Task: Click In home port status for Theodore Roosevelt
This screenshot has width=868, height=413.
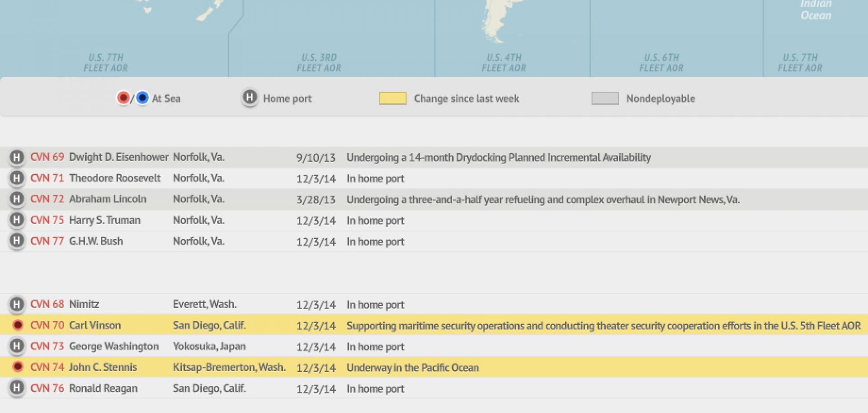Action: [375, 178]
